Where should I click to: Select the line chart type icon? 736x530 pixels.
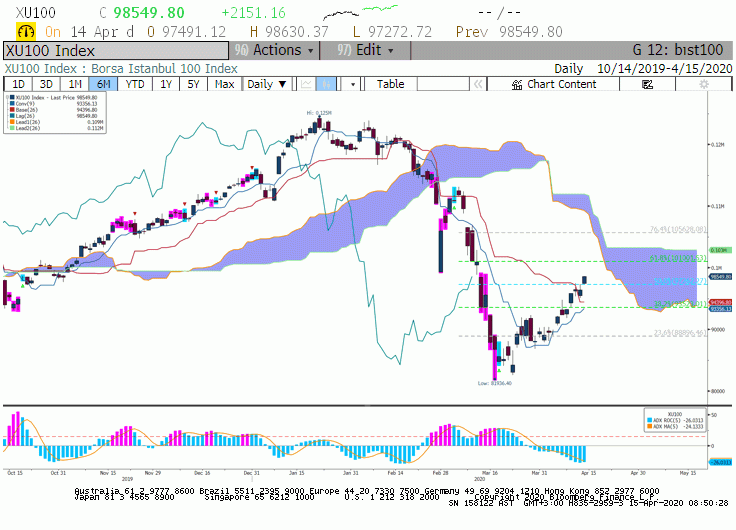[307, 84]
